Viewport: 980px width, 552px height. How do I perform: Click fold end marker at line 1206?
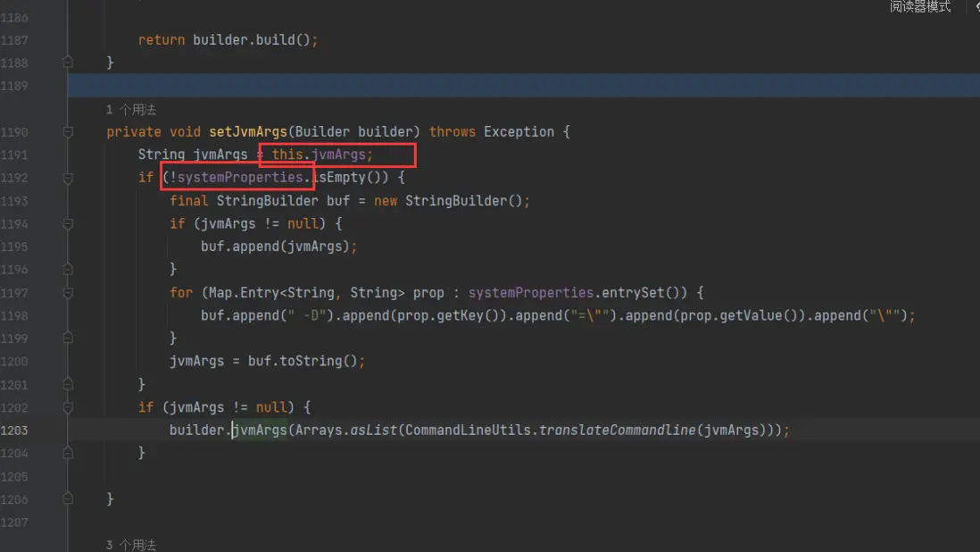pyautogui.click(x=68, y=499)
